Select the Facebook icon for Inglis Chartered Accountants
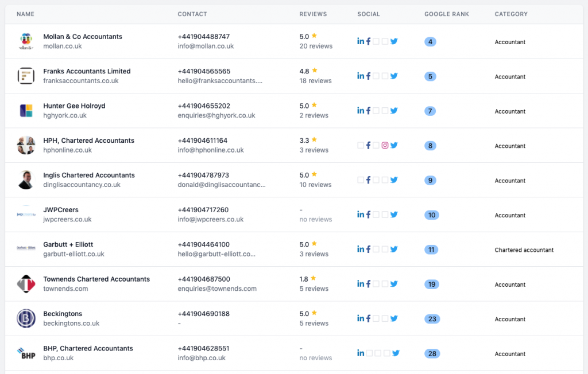This screenshot has width=588, height=374. [x=369, y=180]
